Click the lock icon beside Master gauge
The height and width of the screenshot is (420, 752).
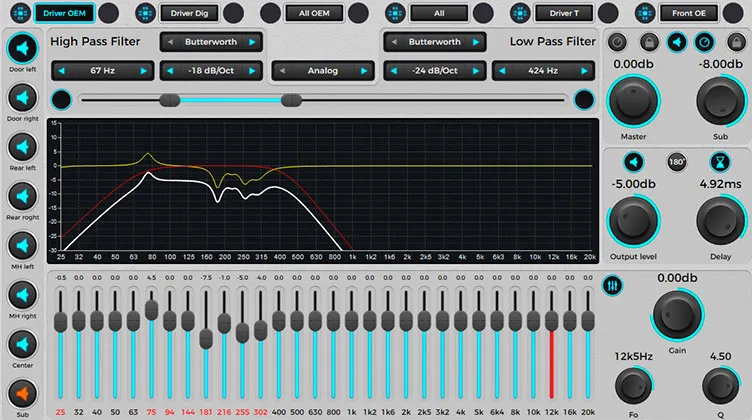point(649,42)
